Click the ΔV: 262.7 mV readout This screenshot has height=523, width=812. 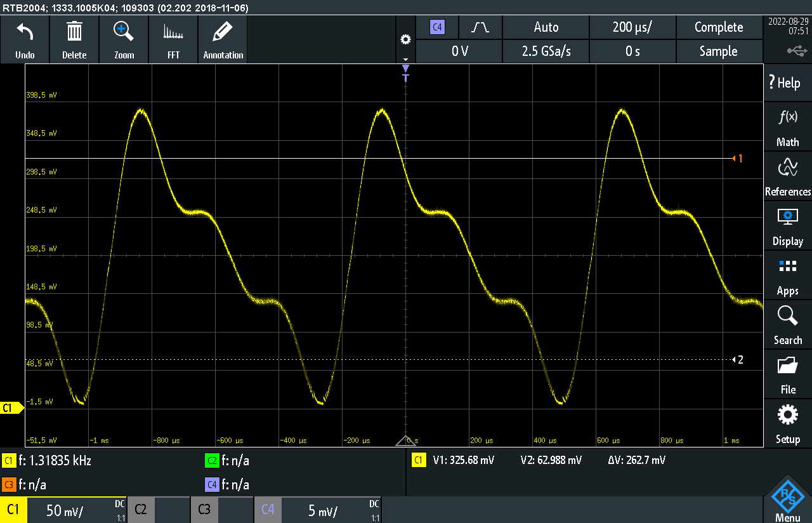point(636,461)
